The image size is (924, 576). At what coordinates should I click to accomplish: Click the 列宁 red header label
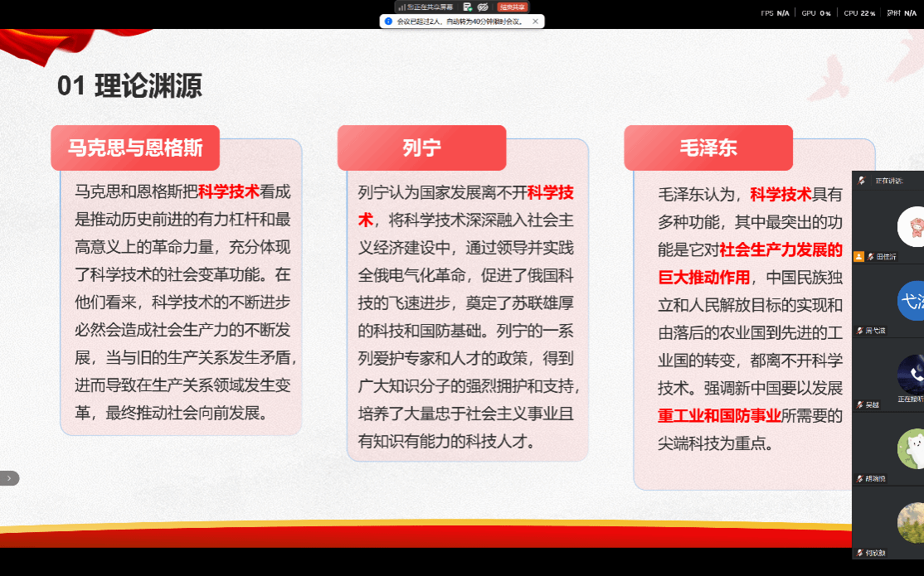pyautogui.click(x=421, y=148)
